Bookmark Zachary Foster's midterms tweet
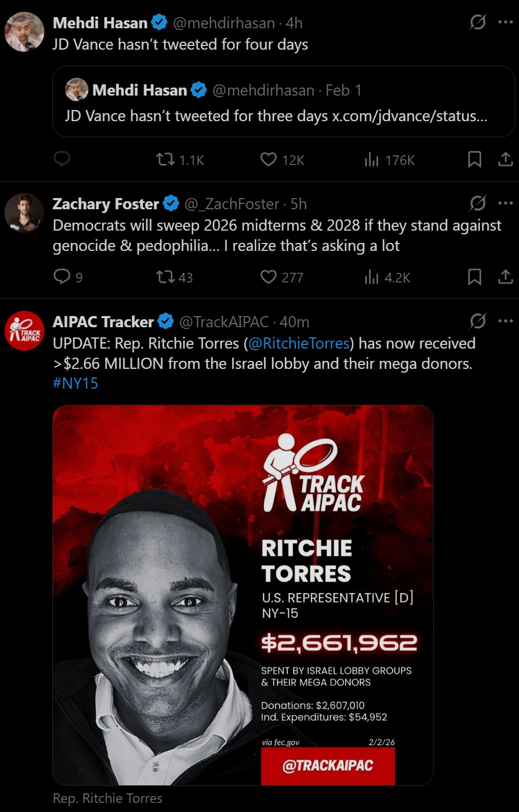The image size is (519, 812). (x=474, y=277)
